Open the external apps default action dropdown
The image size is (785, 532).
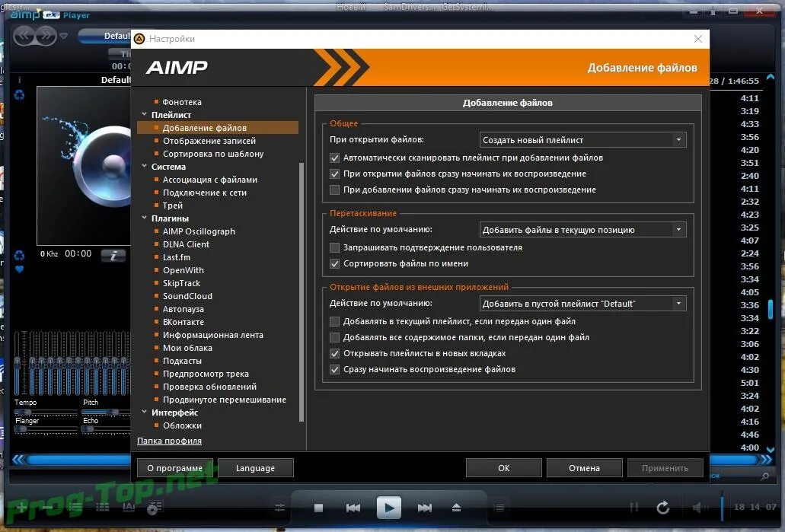tap(582, 303)
